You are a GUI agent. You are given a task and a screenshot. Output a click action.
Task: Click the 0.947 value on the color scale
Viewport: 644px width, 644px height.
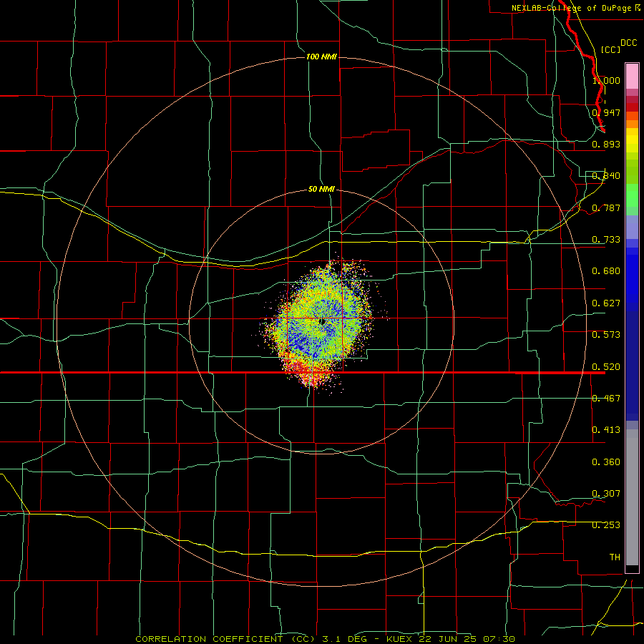[606, 112]
